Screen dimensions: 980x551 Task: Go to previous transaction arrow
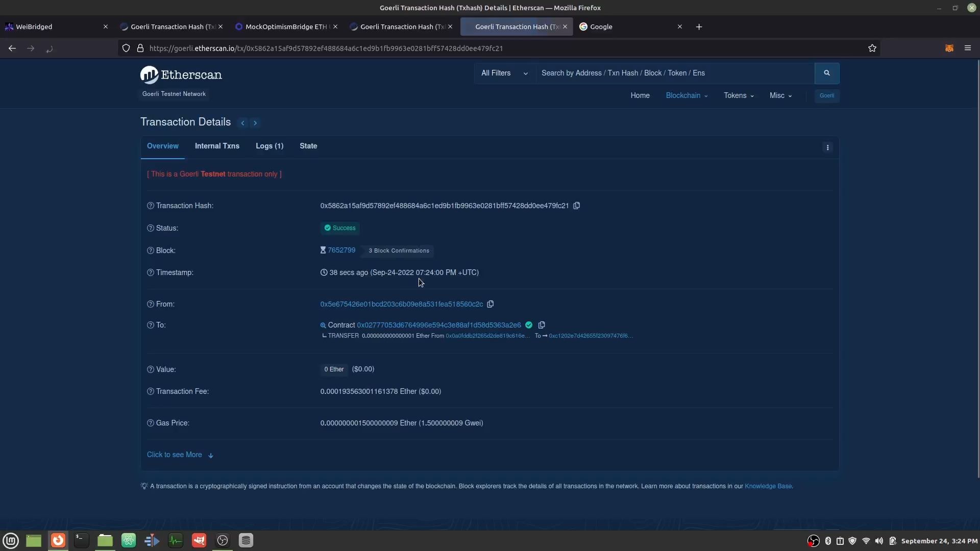[243, 123]
